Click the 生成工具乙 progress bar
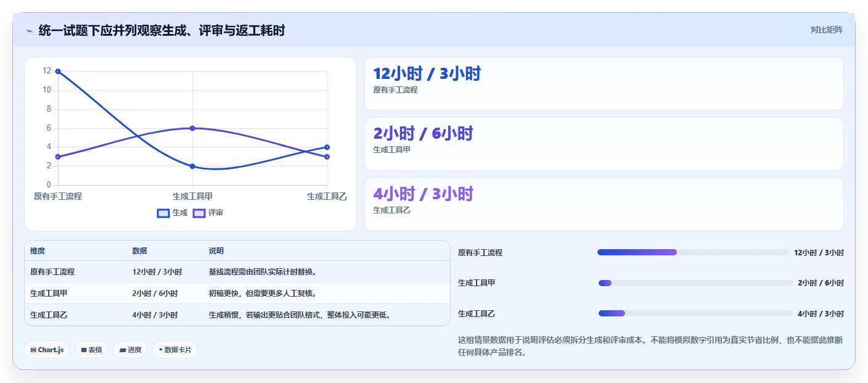The width and height of the screenshot is (868, 383). (695, 313)
